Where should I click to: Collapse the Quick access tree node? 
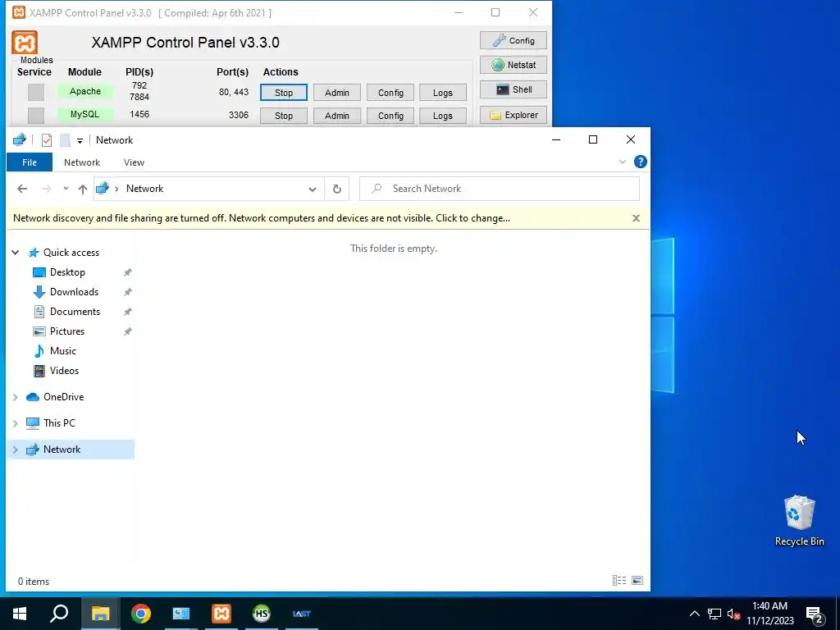[x=16, y=253]
